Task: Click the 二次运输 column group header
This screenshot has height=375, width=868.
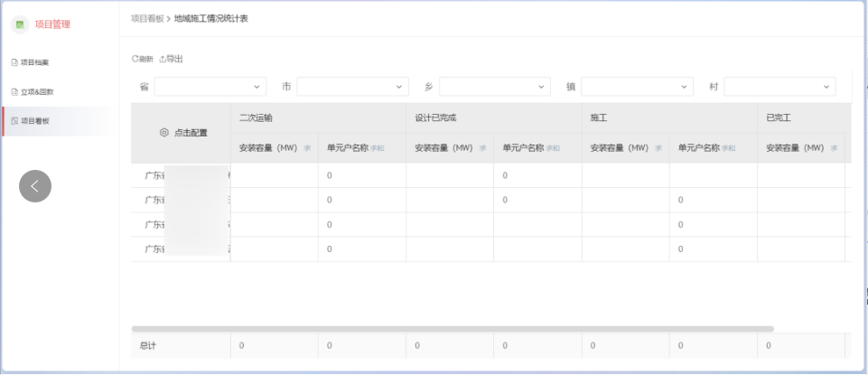Action: pos(256,117)
